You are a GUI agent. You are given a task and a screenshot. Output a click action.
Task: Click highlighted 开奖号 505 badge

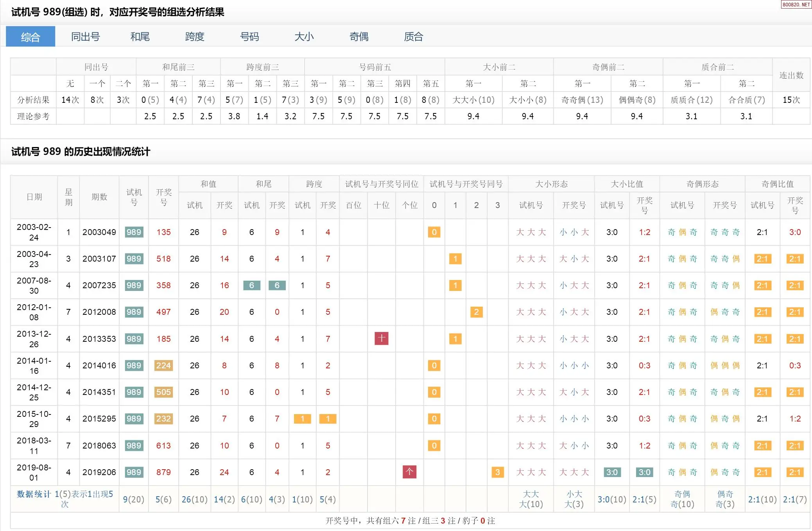pos(163,392)
